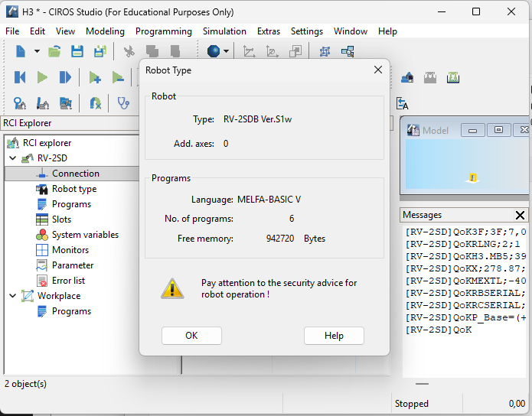Click the blue sphere view icon

click(214, 51)
